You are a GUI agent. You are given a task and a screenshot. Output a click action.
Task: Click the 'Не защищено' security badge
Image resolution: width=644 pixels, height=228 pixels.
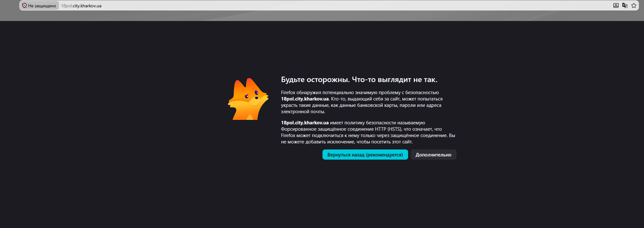coord(39,6)
